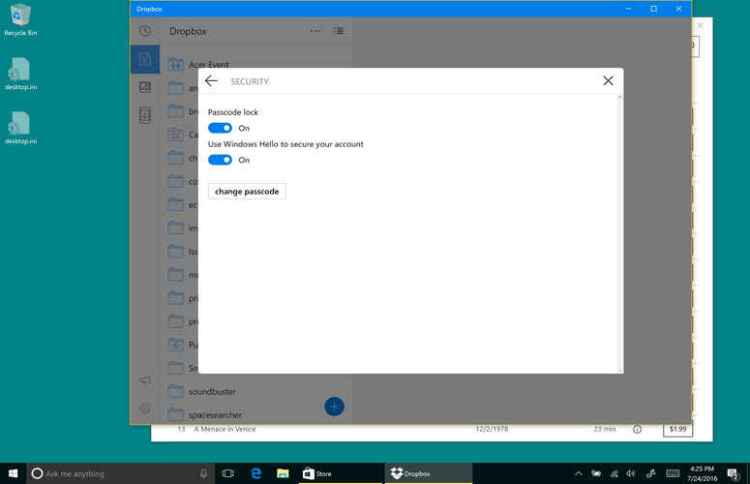Image resolution: width=750 pixels, height=484 pixels.
Task: Click the Dropbox list view icon
Action: pos(339,31)
